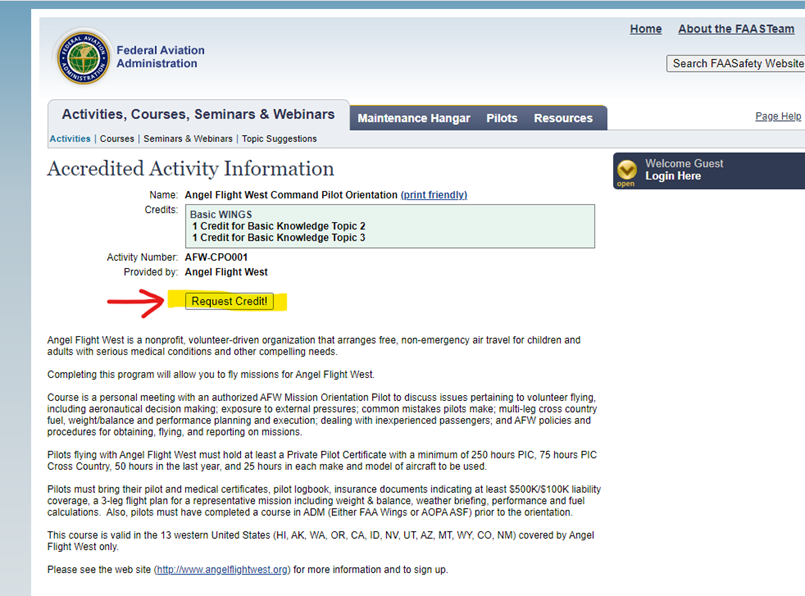Click the print friendly link
The width and height of the screenshot is (805, 596).
(x=434, y=195)
